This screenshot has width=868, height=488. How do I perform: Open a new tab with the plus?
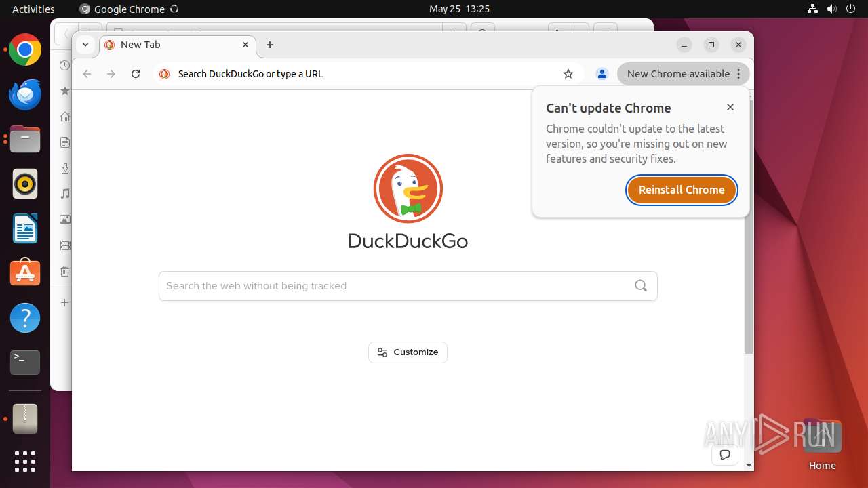[x=270, y=45]
